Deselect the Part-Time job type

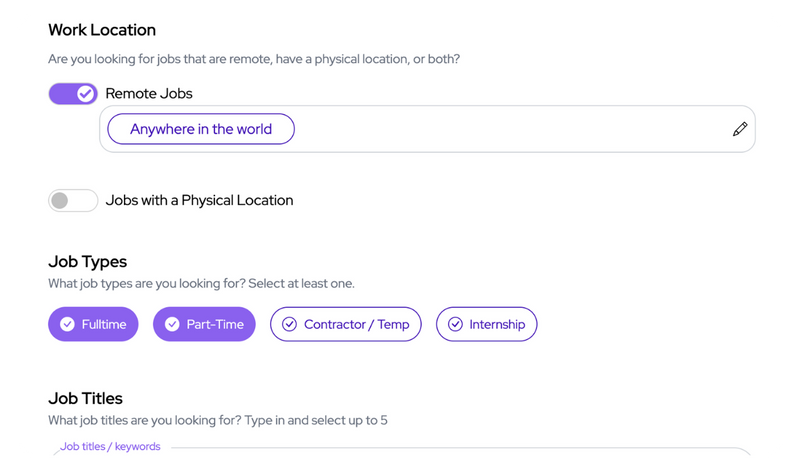pyautogui.click(x=204, y=324)
